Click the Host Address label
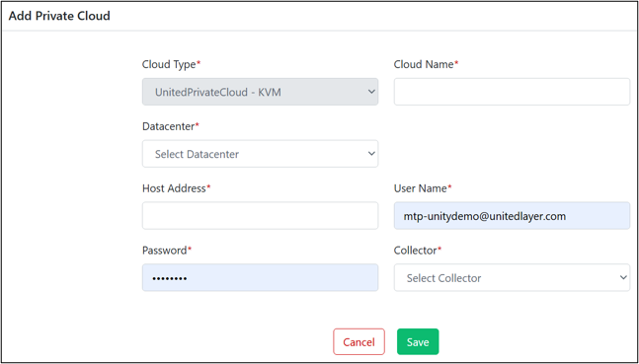Viewport: 639px width, 364px height. coord(177,188)
